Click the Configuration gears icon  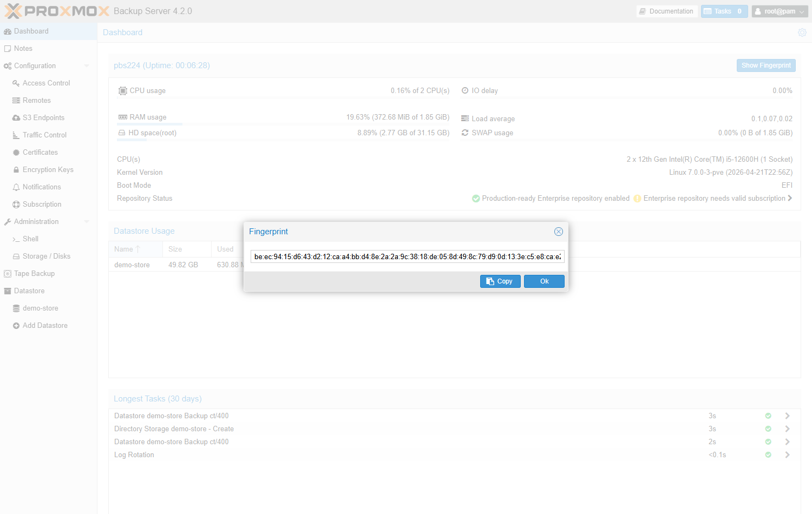point(8,66)
